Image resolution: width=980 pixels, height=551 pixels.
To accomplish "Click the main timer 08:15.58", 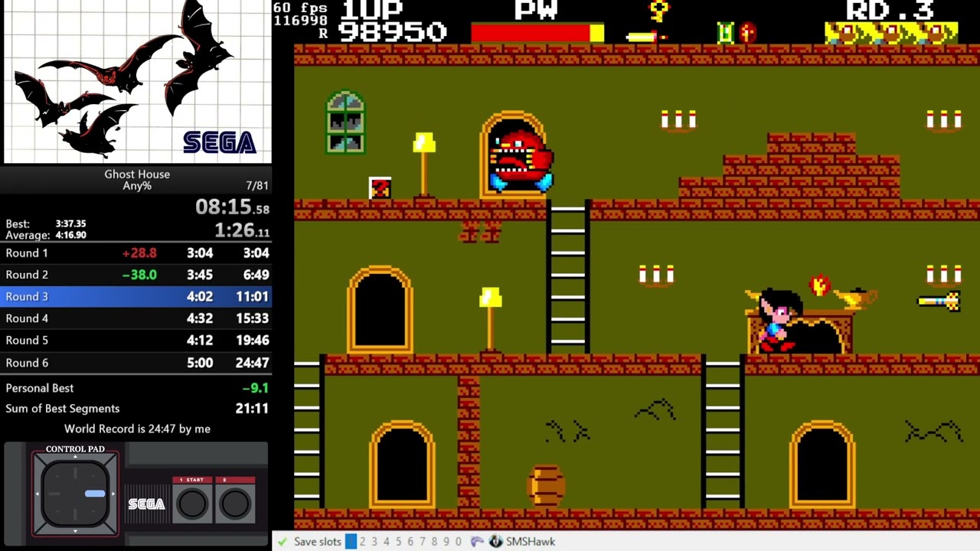I will coord(232,207).
